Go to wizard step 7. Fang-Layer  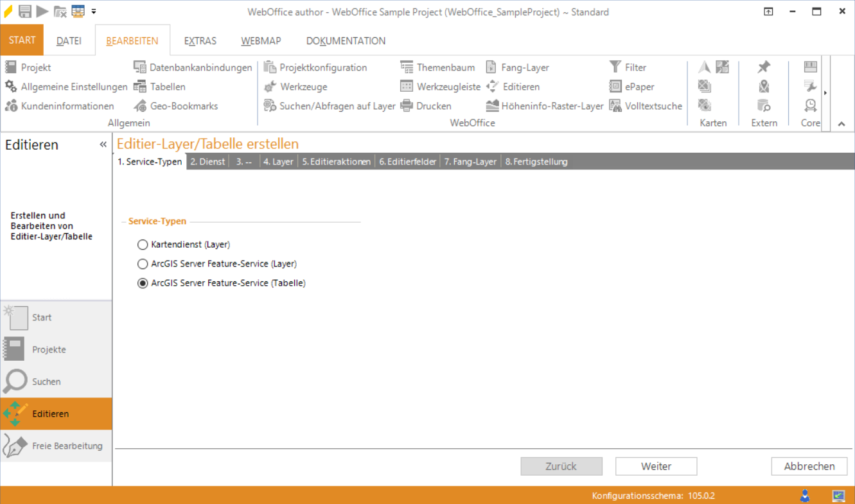tap(470, 162)
